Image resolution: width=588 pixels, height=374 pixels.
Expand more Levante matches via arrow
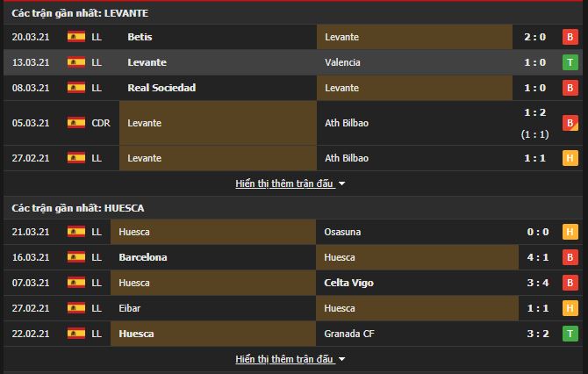tap(341, 183)
